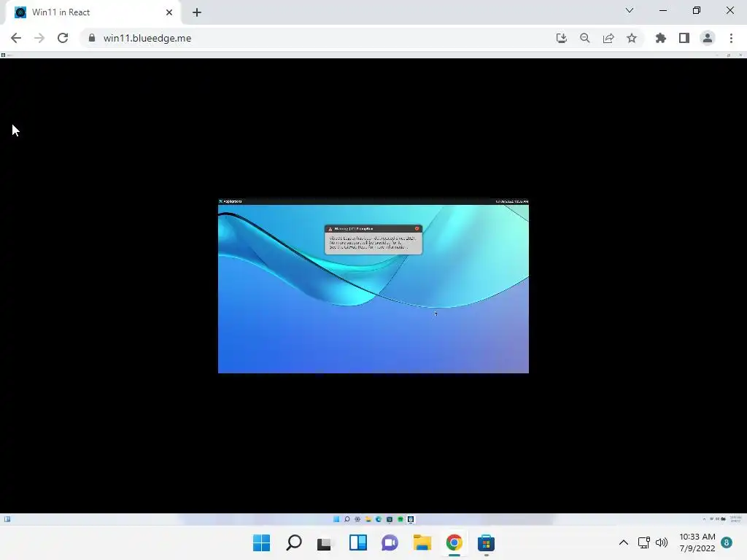
Task: Open the install app icon in address bar
Action: pyautogui.click(x=562, y=38)
